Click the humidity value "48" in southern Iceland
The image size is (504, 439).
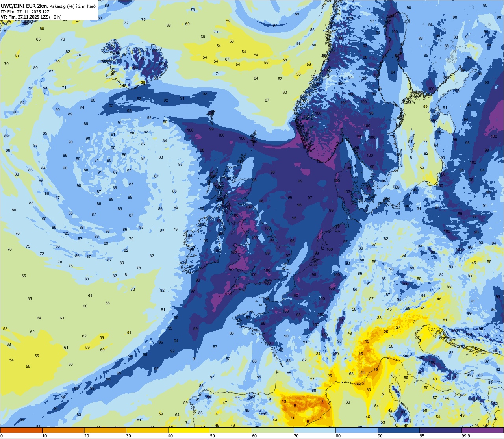tap(124, 86)
